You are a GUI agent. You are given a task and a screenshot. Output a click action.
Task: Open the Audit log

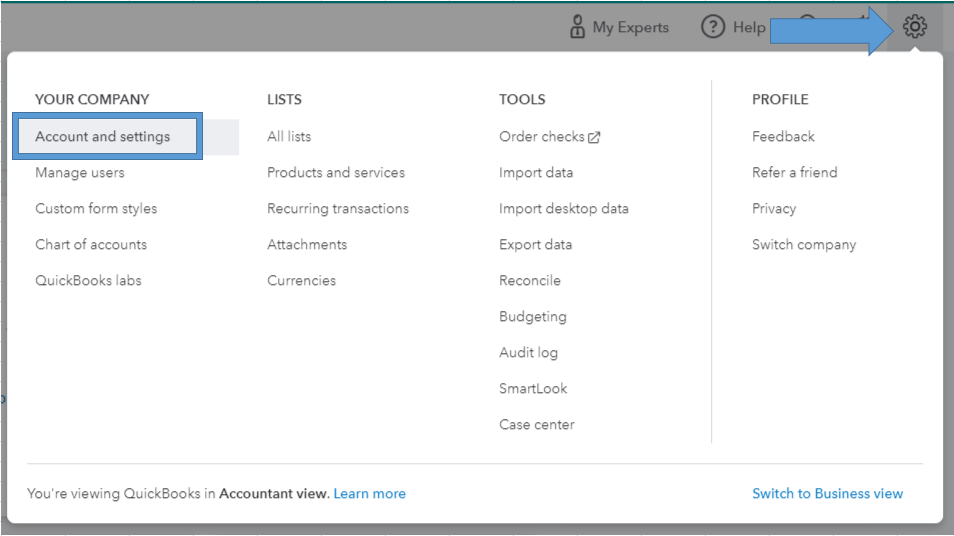pos(529,353)
